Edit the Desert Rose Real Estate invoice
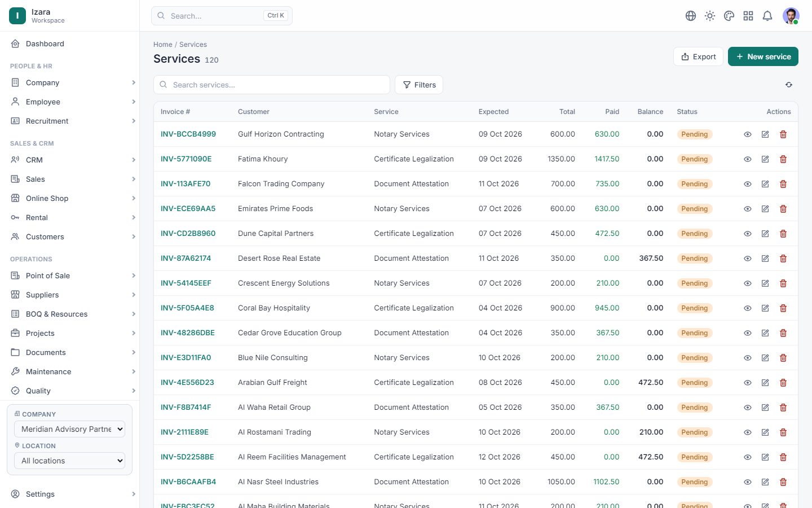Image resolution: width=812 pixels, height=508 pixels. click(x=765, y=259)
